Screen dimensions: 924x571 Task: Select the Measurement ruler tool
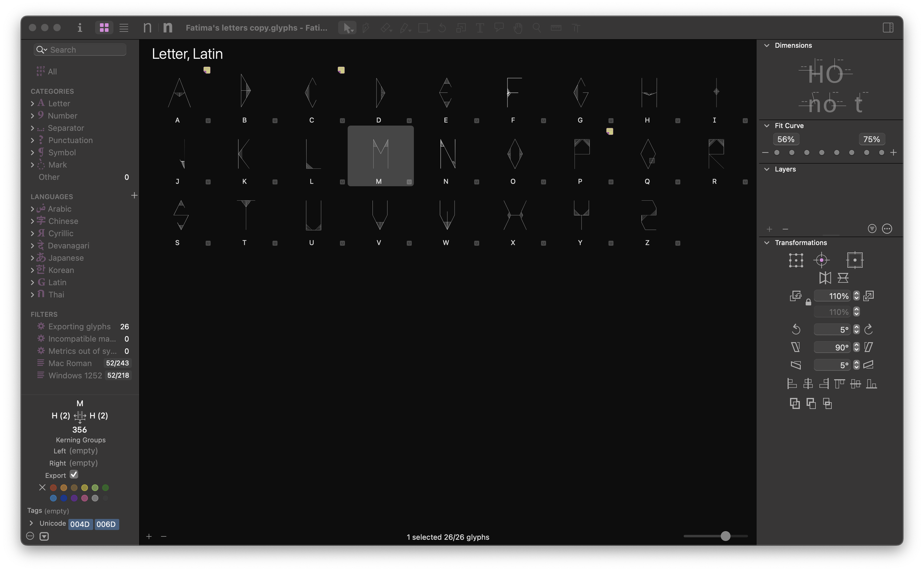click(556, 28)
